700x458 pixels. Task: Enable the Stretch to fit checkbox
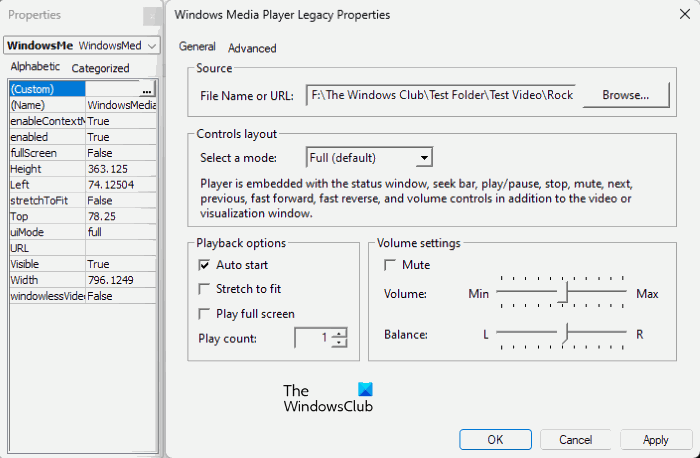click(x=204, y=289)
